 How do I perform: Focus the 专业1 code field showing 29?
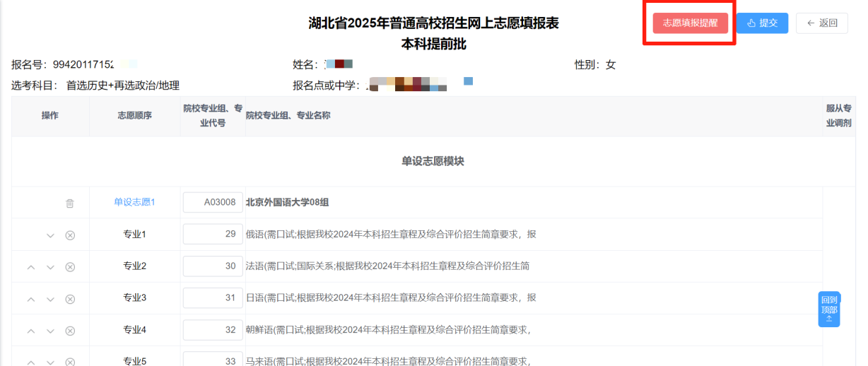click(x=213, y=234)
